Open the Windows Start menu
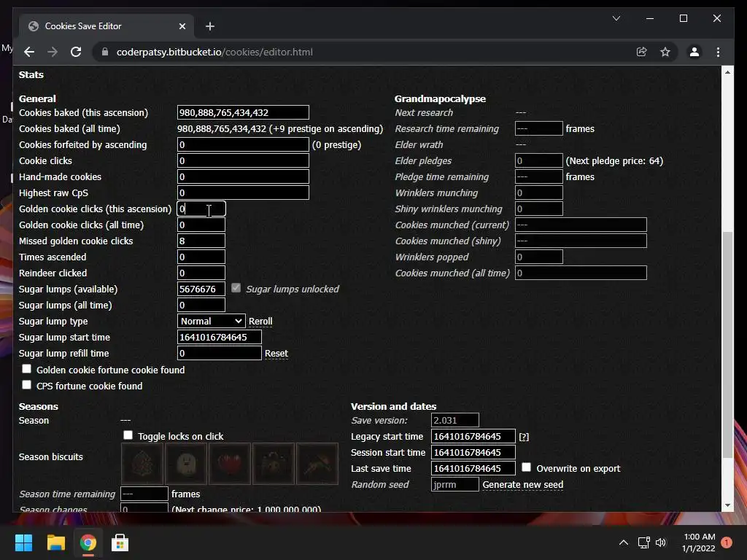This screenshot has height=560, width=747. (23, 542)
